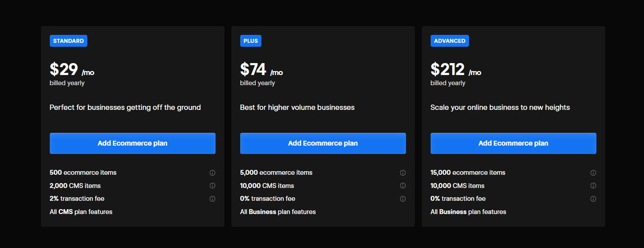Open info icon for 2,000 CMS items
The image size is (644, 248).
pyautogui.click(x=212, y=186)
